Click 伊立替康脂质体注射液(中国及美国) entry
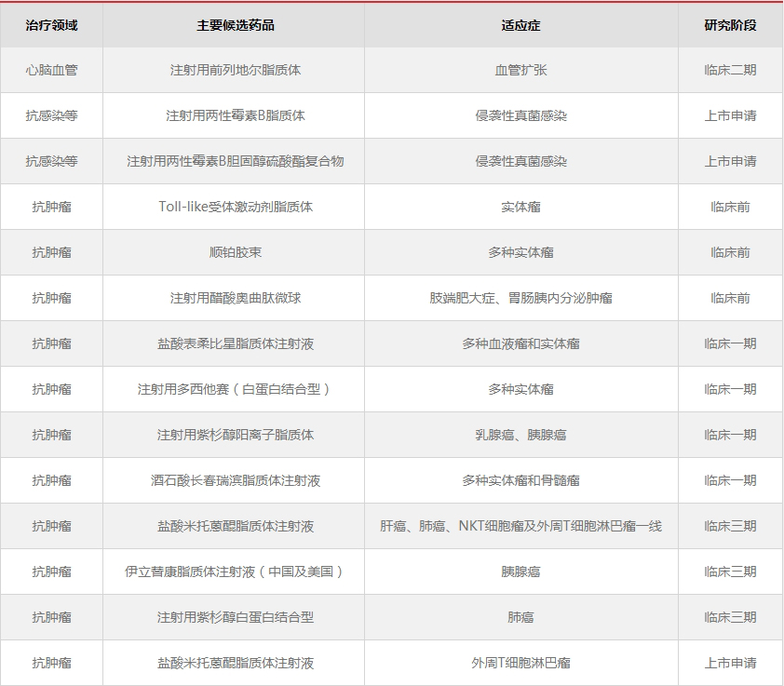Image resolution: width=784 pixels, height=686 pixels. coord(235,572)
